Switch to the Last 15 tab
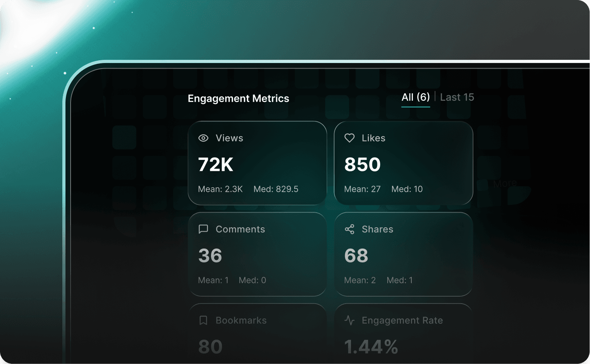 click(x=457, y=97)
